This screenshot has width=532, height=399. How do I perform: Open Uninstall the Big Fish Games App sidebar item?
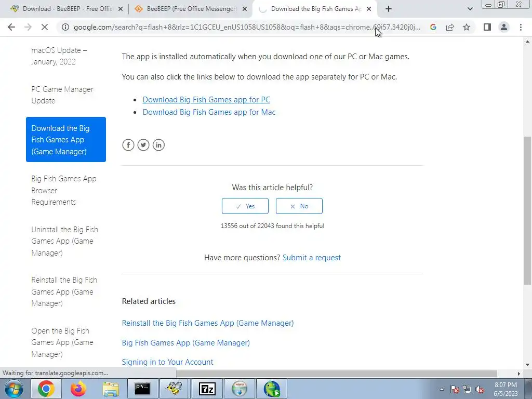[x=66, y=241]
